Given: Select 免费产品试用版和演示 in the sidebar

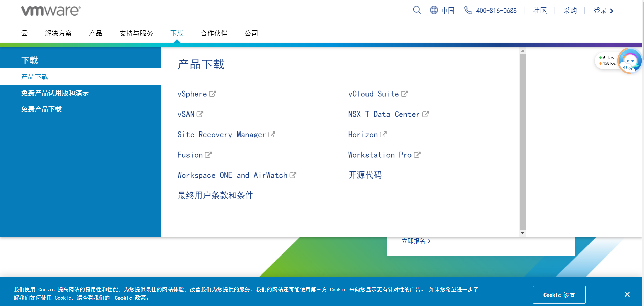Looking at the screenshot, I should pyautogui.click(x=55, y=93).
